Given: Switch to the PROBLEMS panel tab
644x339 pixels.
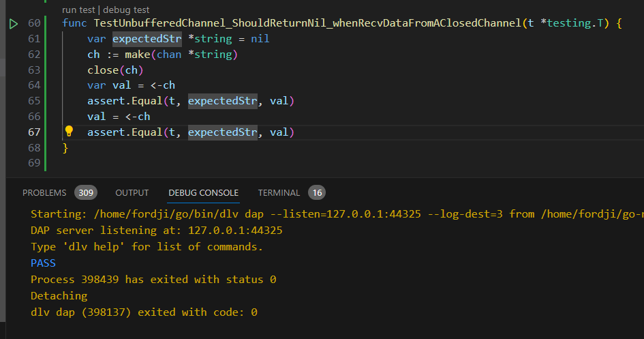Looking at the screenshot, I should pos(44,193).
